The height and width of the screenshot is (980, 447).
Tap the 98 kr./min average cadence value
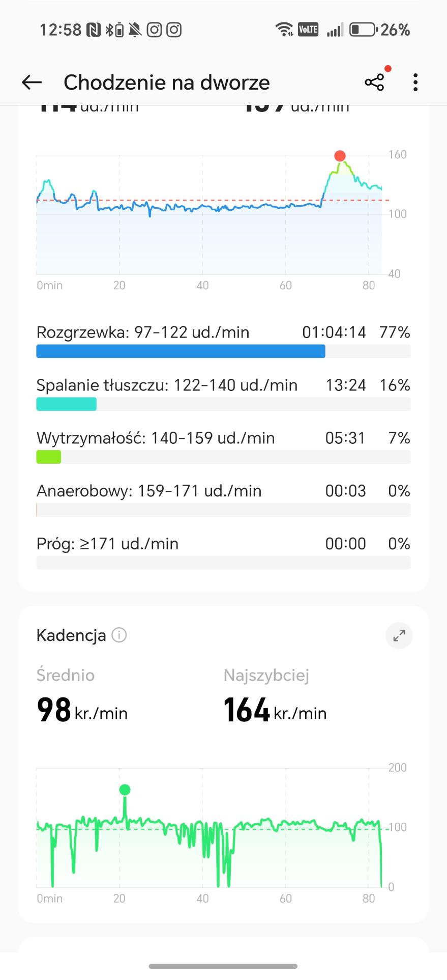[x=82, y=710]
